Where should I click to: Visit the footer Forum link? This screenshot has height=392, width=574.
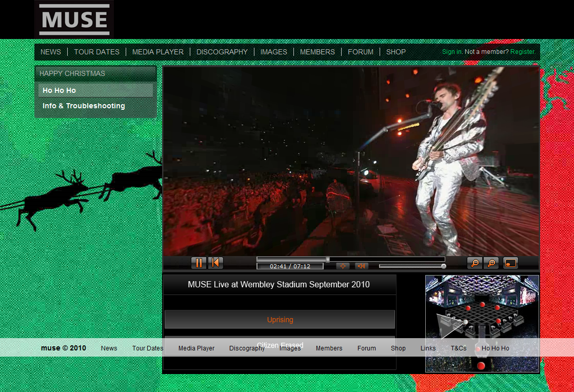pyautogui.click(x=367, y=348)
